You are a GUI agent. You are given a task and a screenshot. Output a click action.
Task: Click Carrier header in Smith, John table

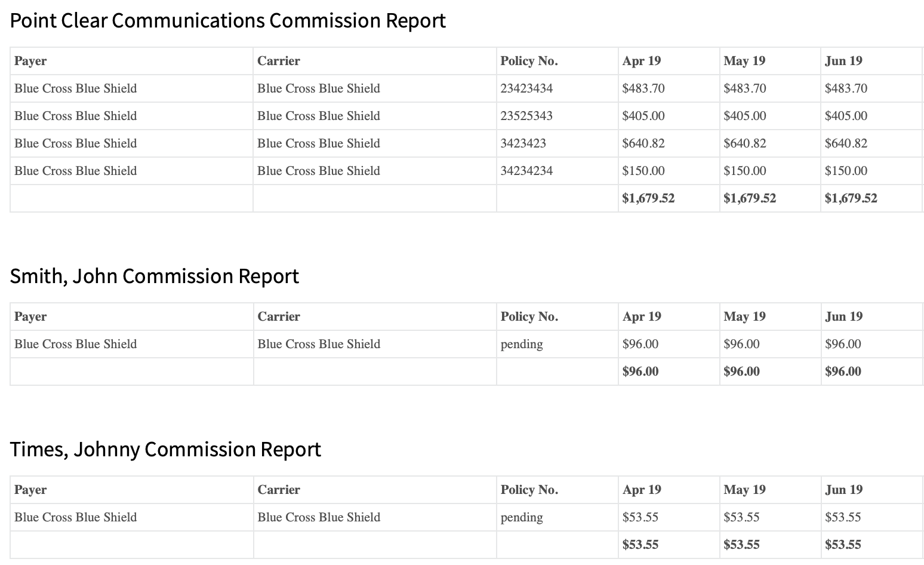[279, 317]
